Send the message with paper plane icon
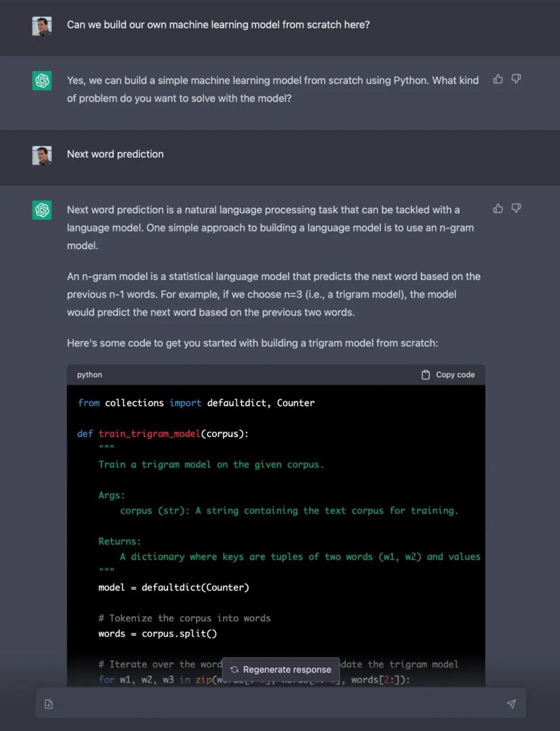This screenshot has height=731, width=560. pos(511,704)
